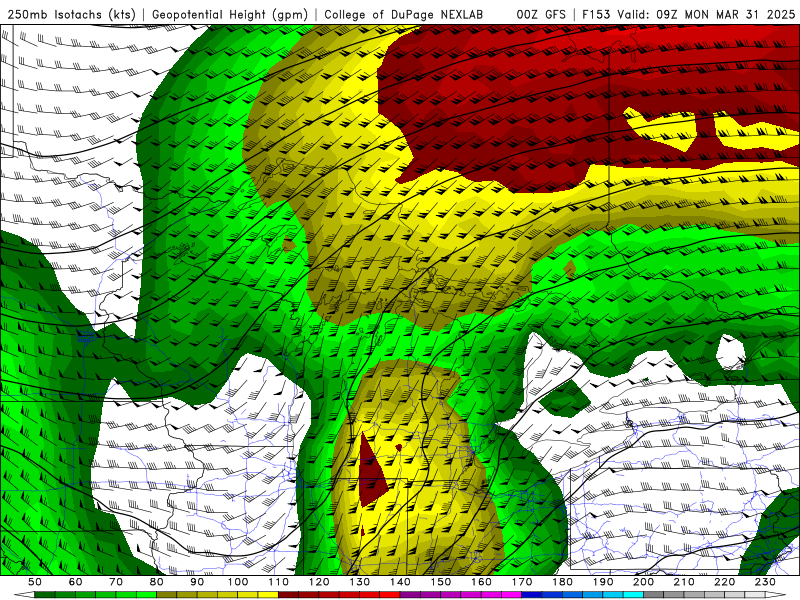The width and height of the screenshot is (800, 600).
Task: Click the 100 label on the color scale
Action: (x=238, y=582)
